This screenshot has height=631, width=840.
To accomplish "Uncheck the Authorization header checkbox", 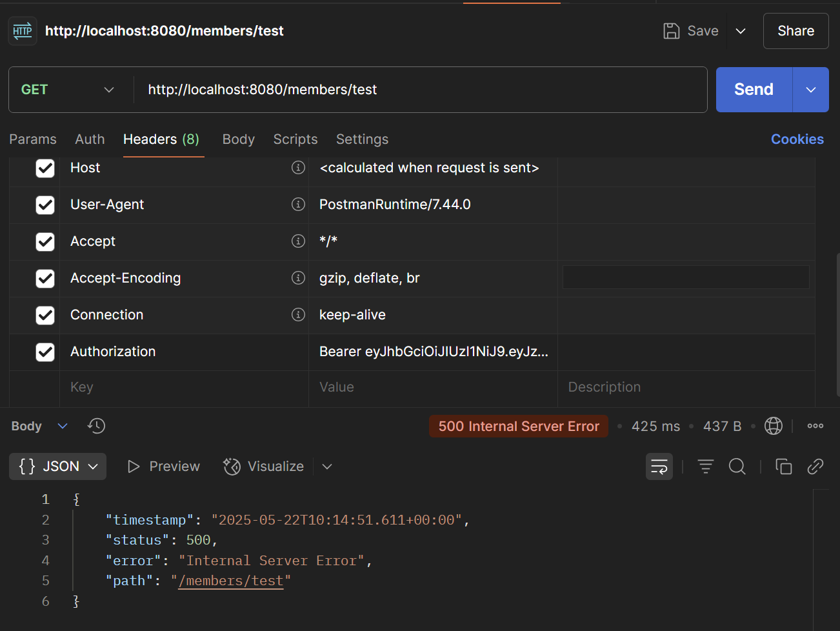I will coord(45,352).
